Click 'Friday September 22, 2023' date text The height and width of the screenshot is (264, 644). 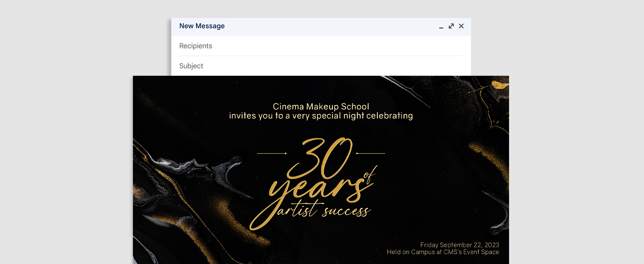pyautogui.click(x=460, y=245)
